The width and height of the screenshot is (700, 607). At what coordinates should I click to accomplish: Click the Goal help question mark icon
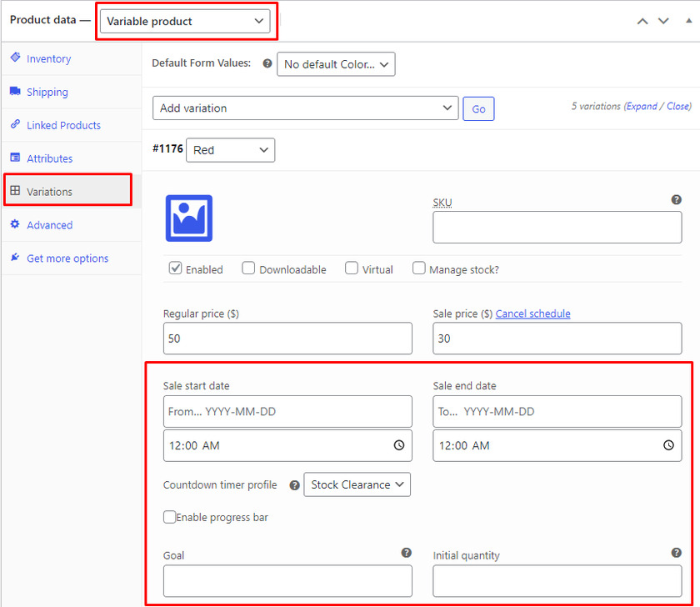407,553
